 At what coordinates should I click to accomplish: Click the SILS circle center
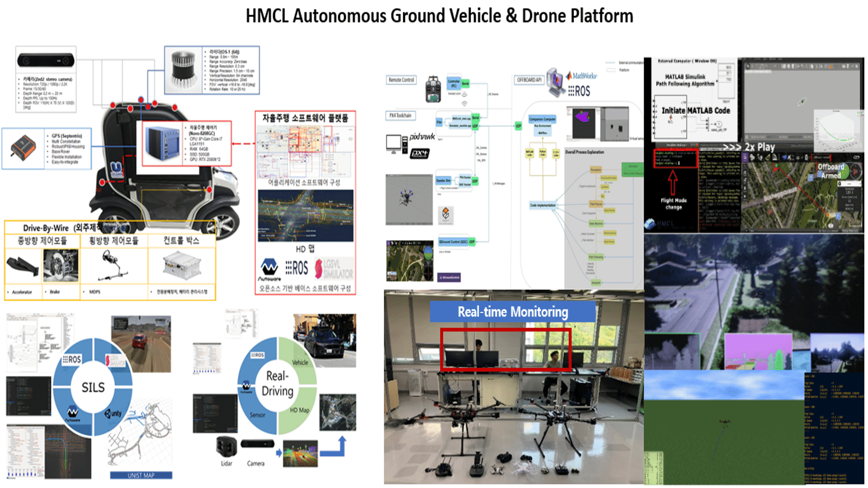click(x=93, y=387)
